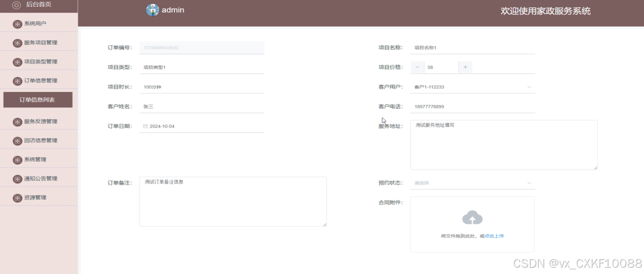644x274 pixels.
Task: Click the icon beside 资源管理
Action: coord(17,198)
